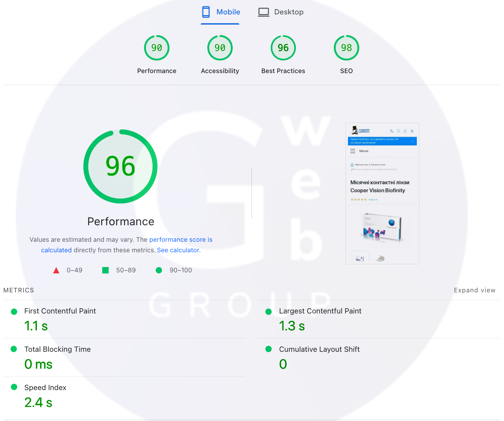504x421 pixels.
Task: Switch to the Mobile tab
Action: pos(221,12)
